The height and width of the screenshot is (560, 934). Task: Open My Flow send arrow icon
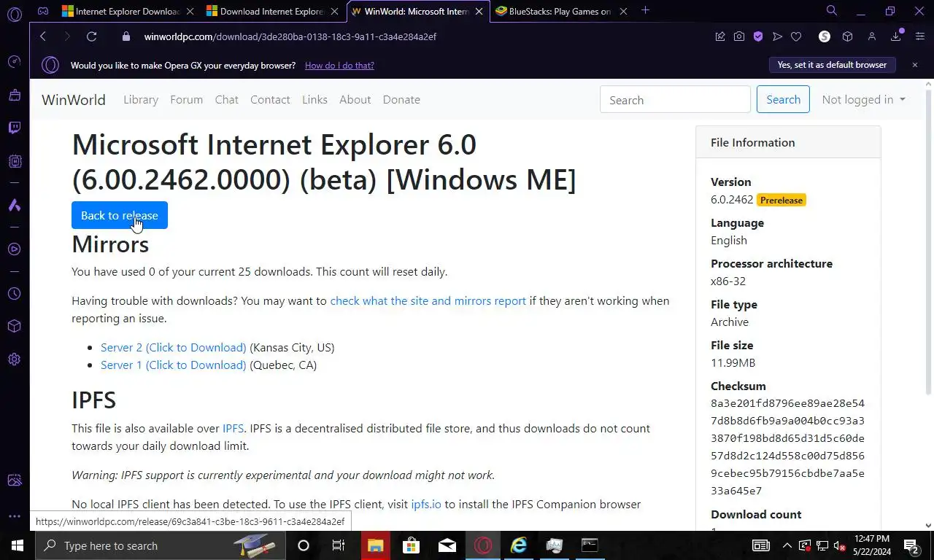click(x=777, y=36)
